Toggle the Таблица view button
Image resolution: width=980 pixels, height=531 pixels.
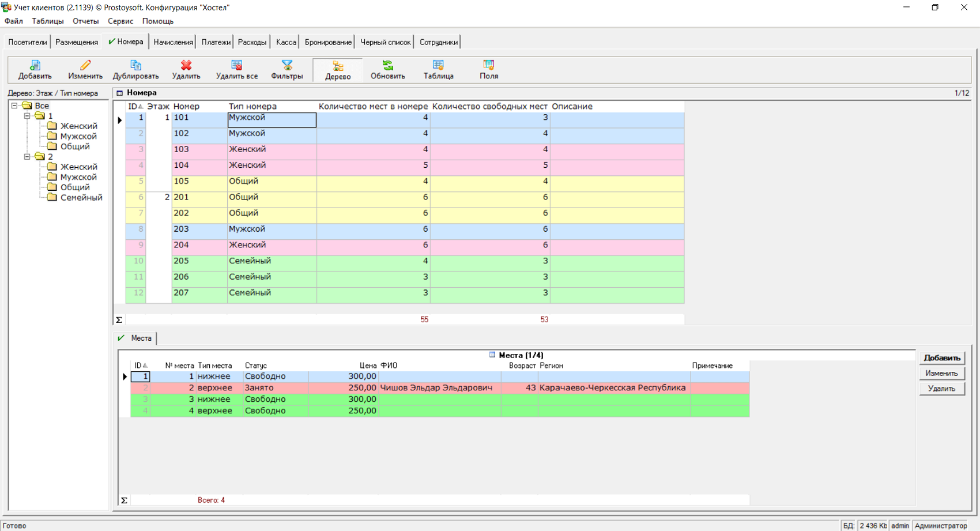point(438,70)
